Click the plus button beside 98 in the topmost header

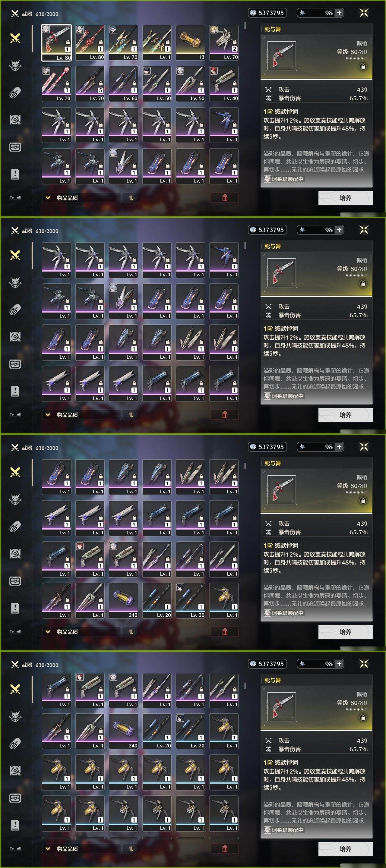339,13
